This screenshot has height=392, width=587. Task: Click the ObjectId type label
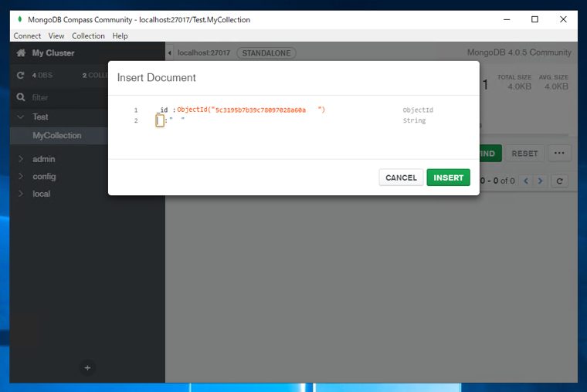click(x=418, y=110)
